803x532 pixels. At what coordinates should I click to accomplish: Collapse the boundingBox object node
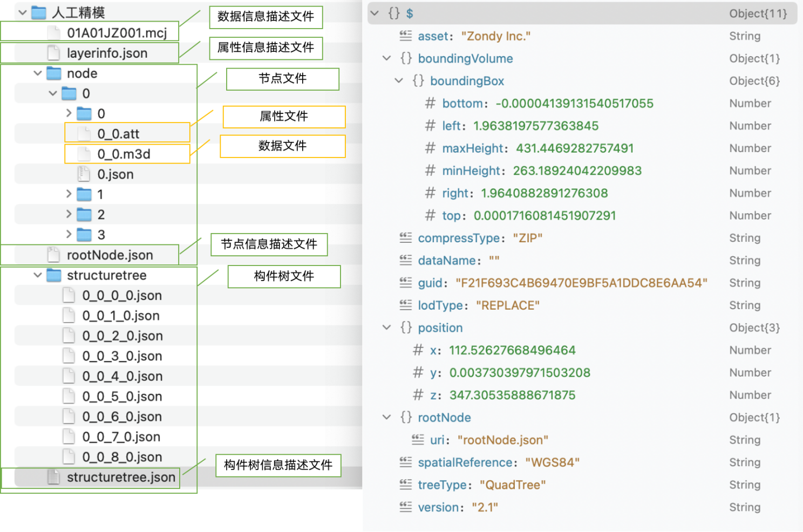click(x=399, y=81)
